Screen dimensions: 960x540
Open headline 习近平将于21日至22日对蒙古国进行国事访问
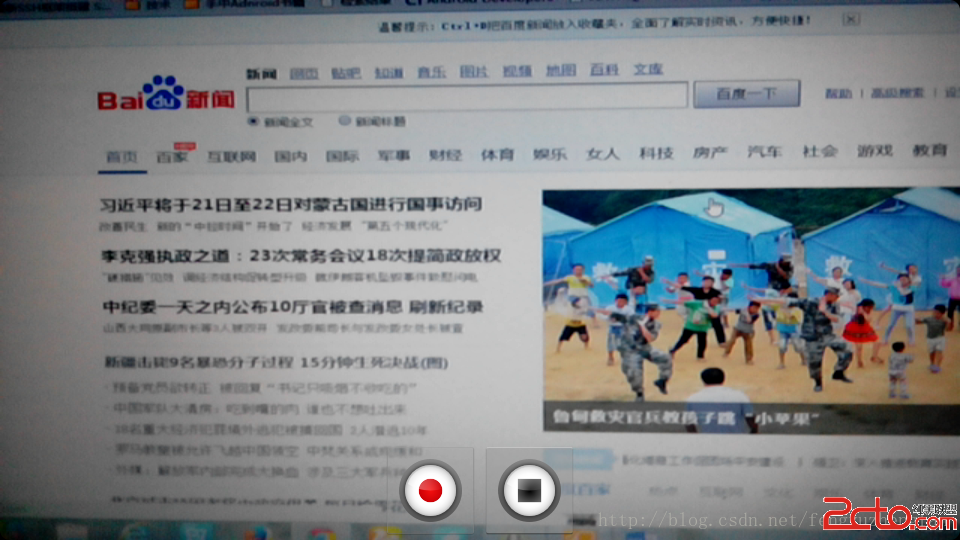[x=291, y=204]
